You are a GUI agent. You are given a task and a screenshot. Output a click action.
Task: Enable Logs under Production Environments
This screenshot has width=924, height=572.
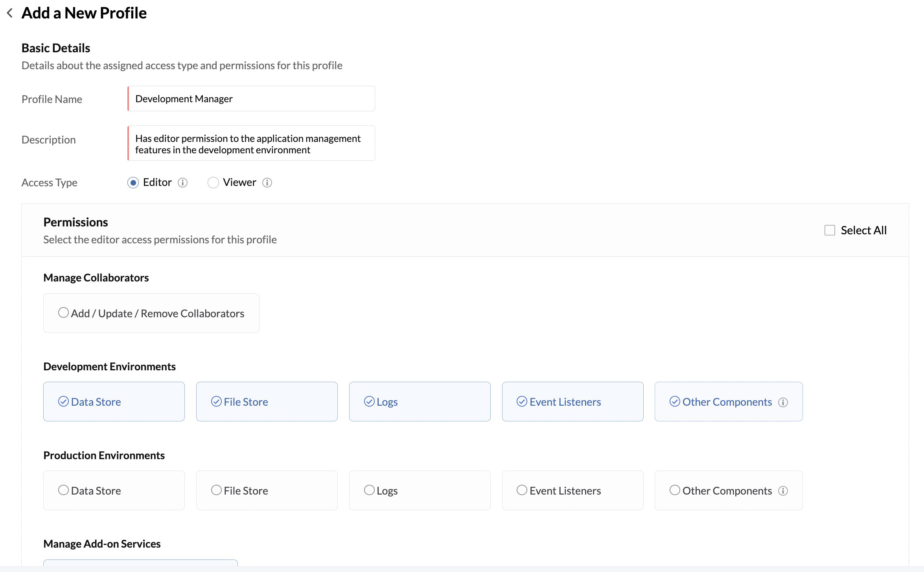coord(369,490)
